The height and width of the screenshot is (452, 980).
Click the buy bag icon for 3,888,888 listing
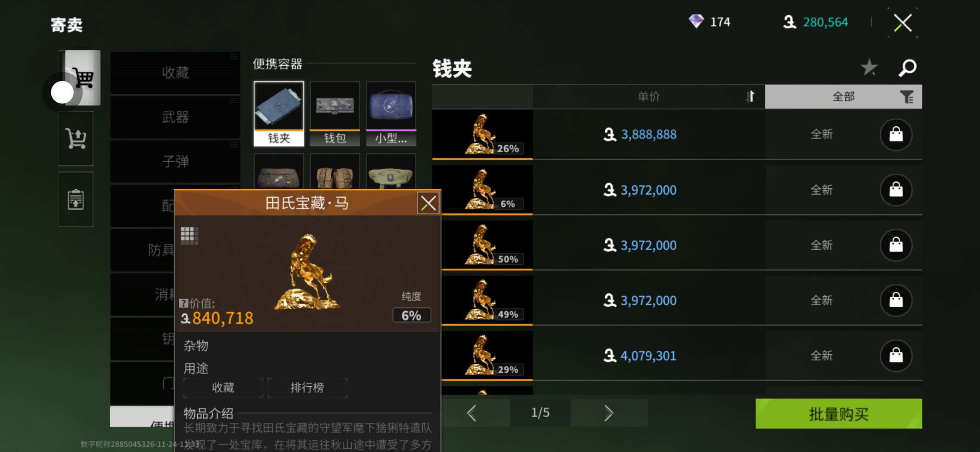[896, 134]
